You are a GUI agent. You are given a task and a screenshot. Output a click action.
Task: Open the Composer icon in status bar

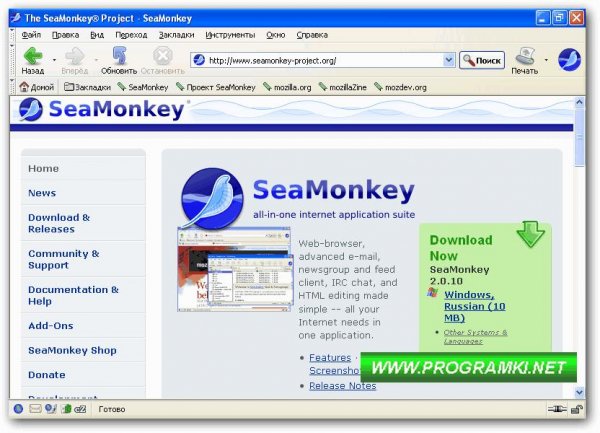click(51, 409)
